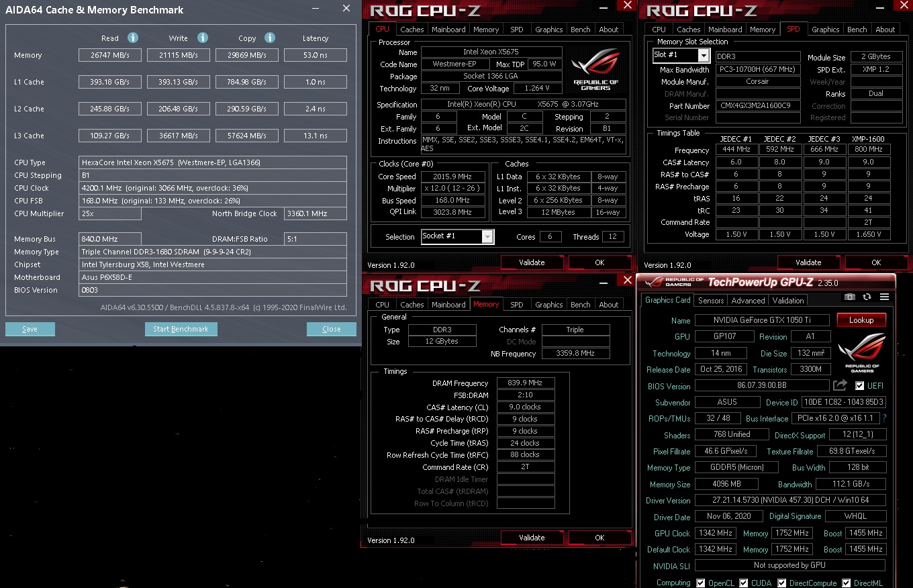Click the Bus Interface question mark icon
This screenshot has width=913, height=588.
(x=884, y=418)
